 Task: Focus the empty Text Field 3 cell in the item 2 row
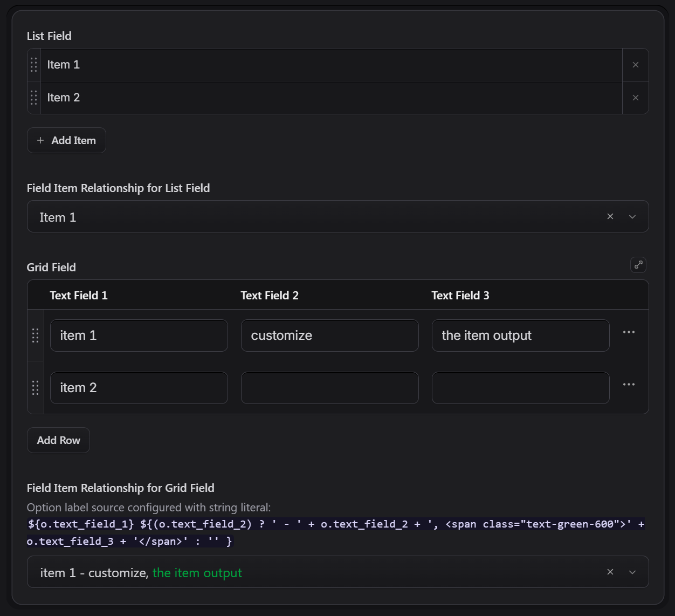click(521, 388)
